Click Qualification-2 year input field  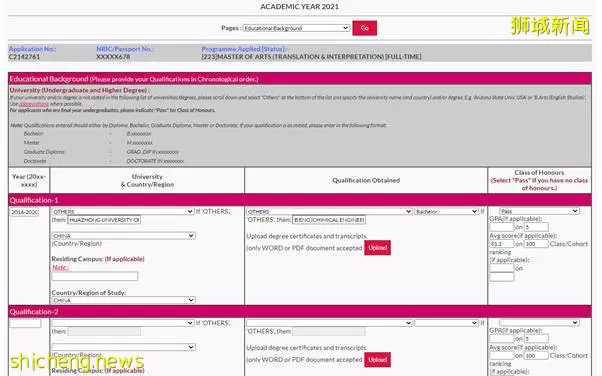(25, 323)
